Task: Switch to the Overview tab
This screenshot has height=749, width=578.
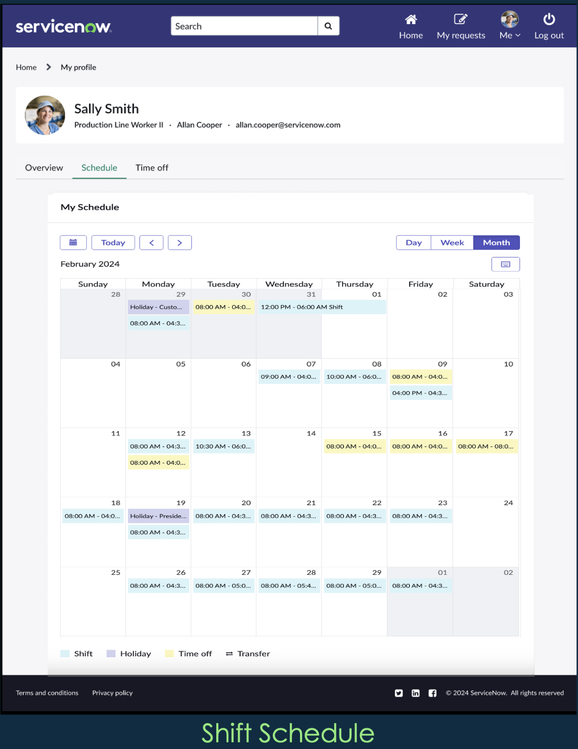Action: [x=44, y=168]
